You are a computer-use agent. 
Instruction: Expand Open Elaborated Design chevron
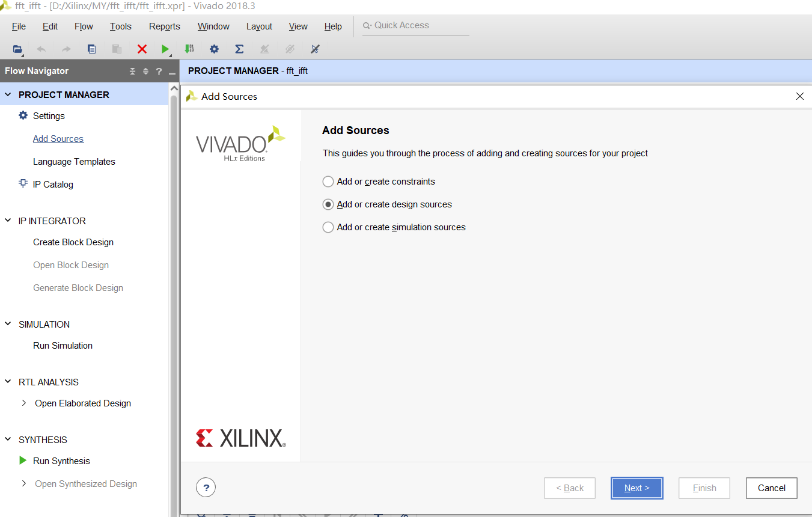(x=23, y=403)
